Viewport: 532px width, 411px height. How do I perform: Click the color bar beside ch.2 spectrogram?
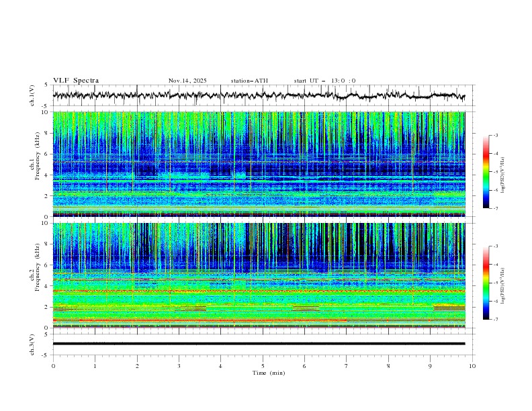click(486, 283)
